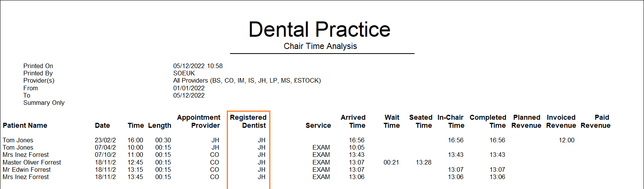Image resolution: width=644 pixels, height=189 pixels.
Task: Click the Chair Time Analysis subtitle
Action: click(x=320, y=46)
